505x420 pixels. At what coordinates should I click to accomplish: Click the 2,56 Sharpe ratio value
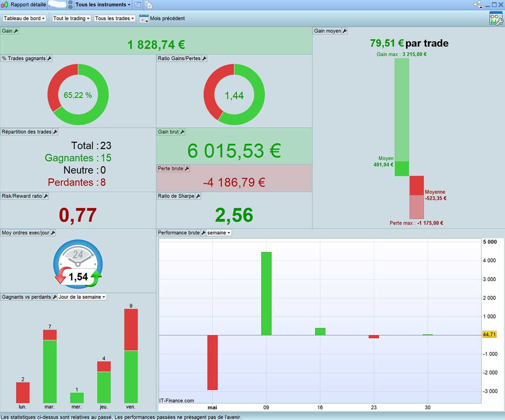[234, 215]
